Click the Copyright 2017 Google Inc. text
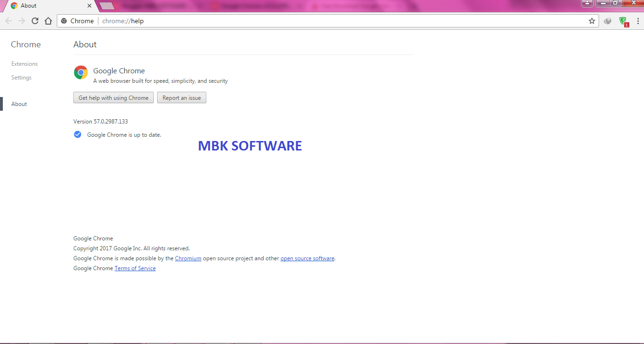Screen dimensions: 644x344 pos(132,248)
